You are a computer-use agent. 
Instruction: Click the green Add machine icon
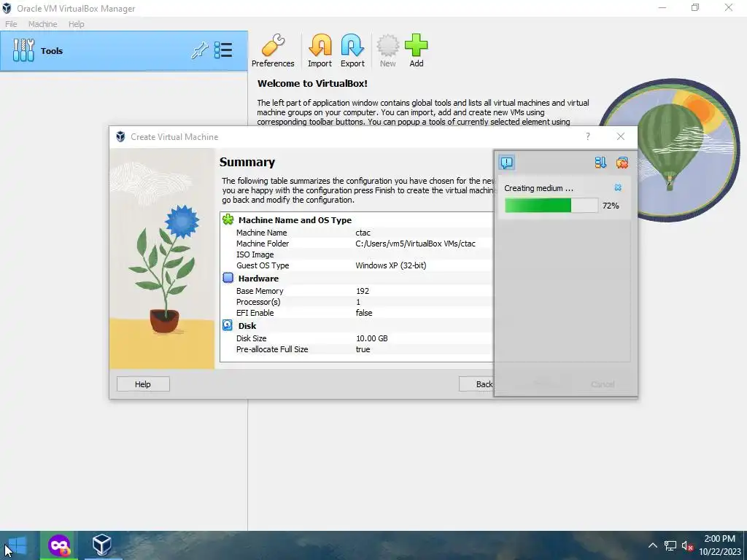(417, 51)
